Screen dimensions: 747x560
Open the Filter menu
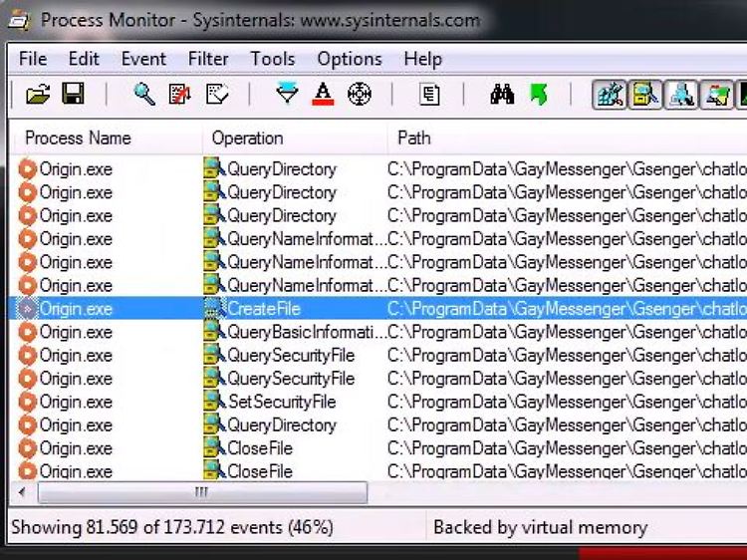[208, 59]
